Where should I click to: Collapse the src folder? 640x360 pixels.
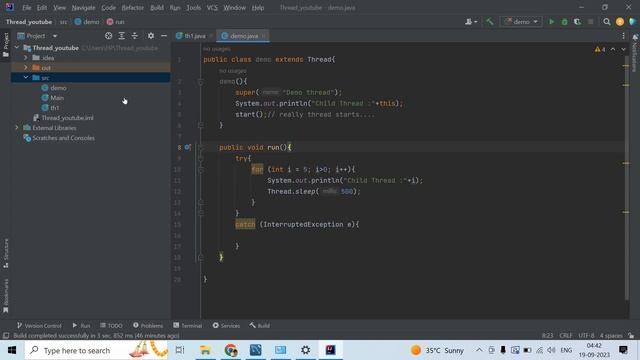[x=26, y=78]
